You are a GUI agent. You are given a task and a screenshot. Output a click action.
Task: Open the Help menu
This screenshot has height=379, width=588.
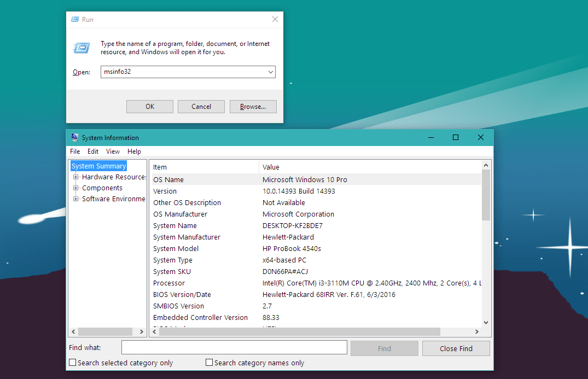[x=134, y=151]
